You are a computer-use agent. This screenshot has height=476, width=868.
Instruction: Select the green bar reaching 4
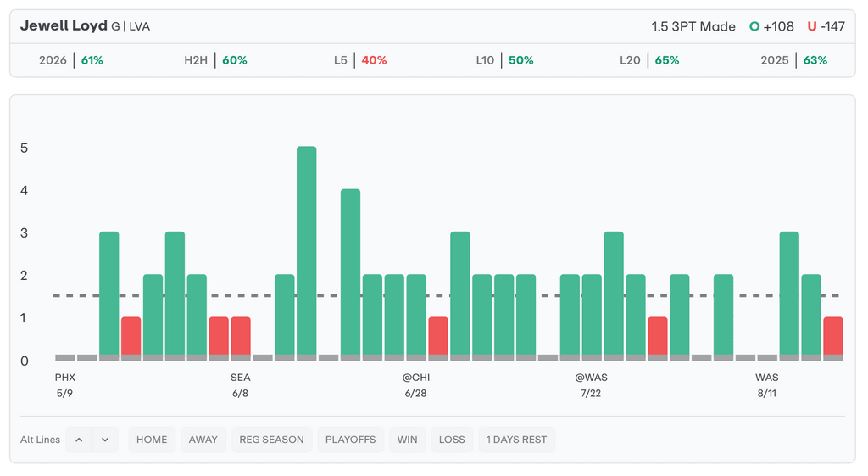tap(350, 275)
